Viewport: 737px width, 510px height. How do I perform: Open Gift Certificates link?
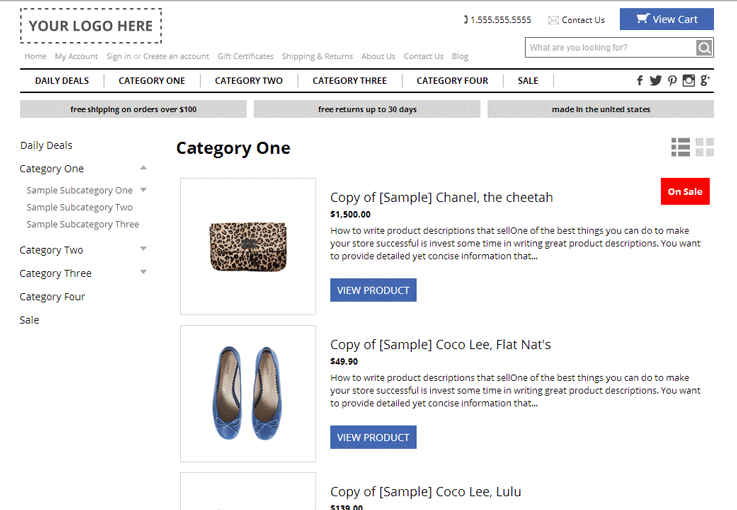245,56
